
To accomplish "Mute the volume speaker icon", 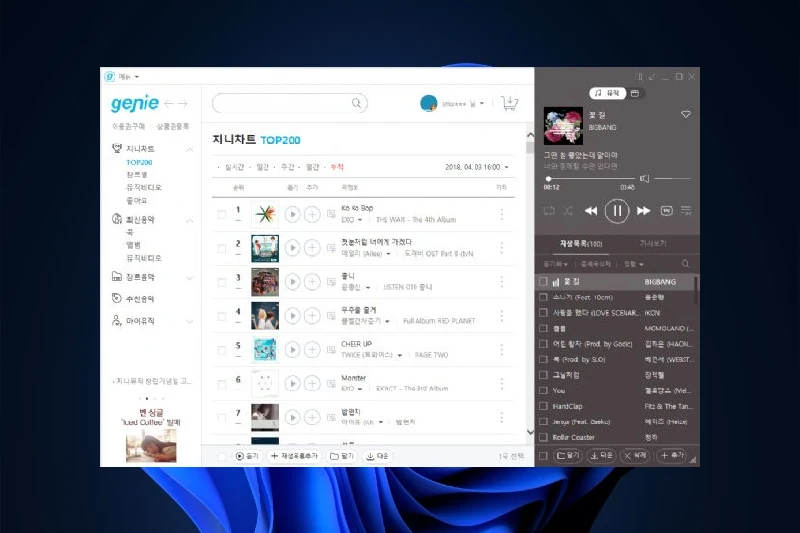I will tap(644, 179).
